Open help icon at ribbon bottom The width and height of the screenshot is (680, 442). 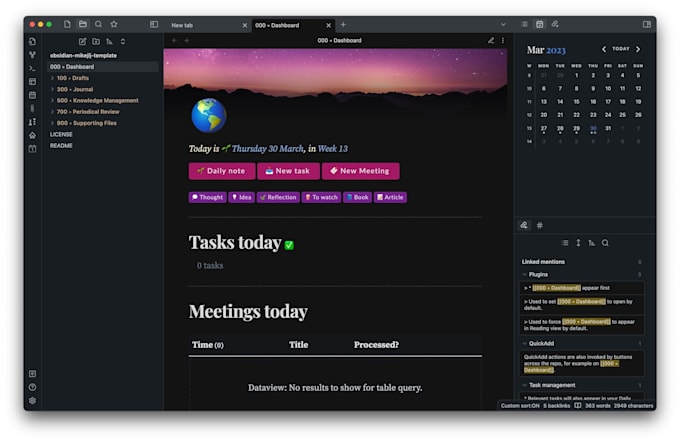tap(33, 387)
